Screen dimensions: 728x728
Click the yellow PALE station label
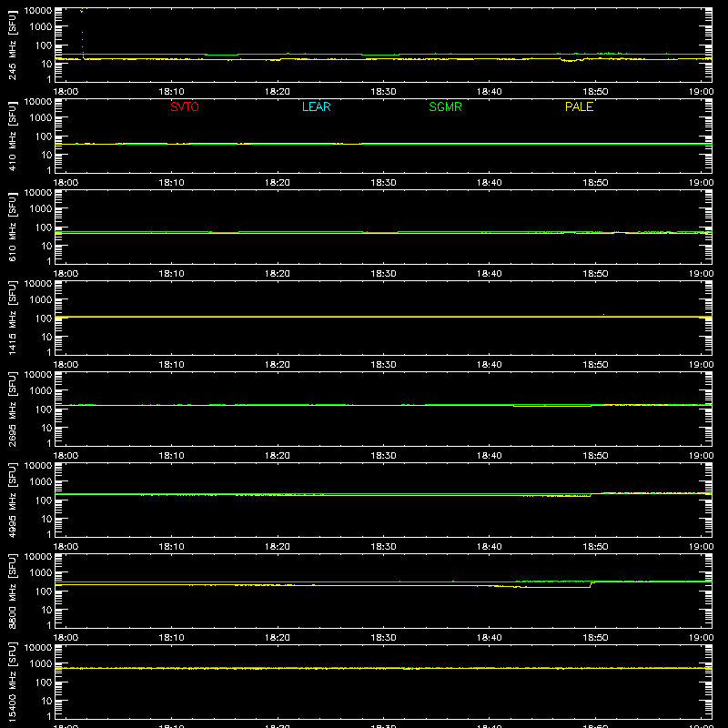579,106
